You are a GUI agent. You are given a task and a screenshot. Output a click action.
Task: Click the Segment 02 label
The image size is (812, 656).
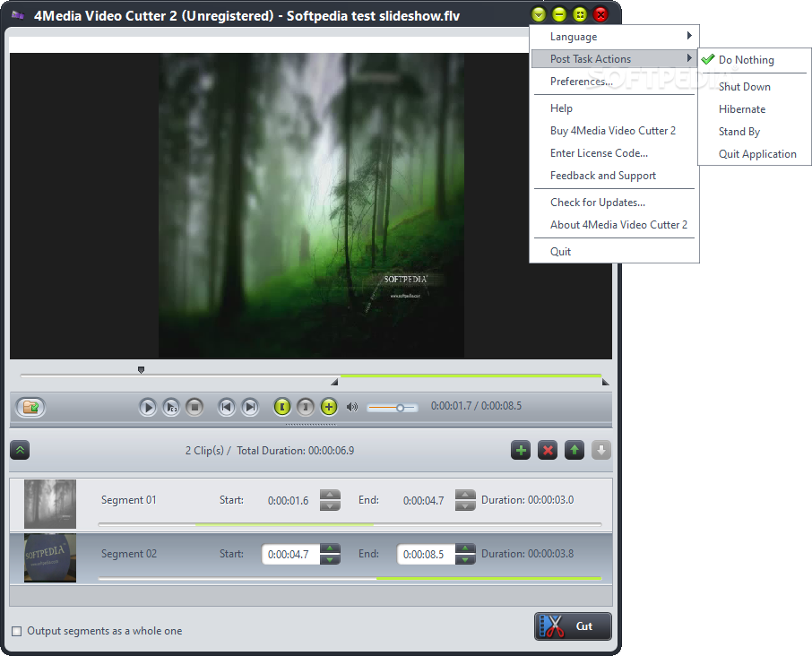pyautogui.click(x=128, y=554)
